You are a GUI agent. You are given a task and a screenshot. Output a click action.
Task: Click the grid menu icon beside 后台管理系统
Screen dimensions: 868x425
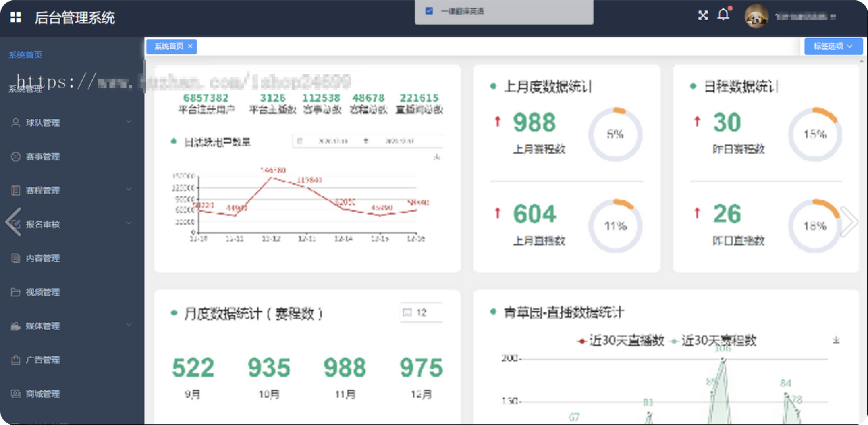pos(16,17)
